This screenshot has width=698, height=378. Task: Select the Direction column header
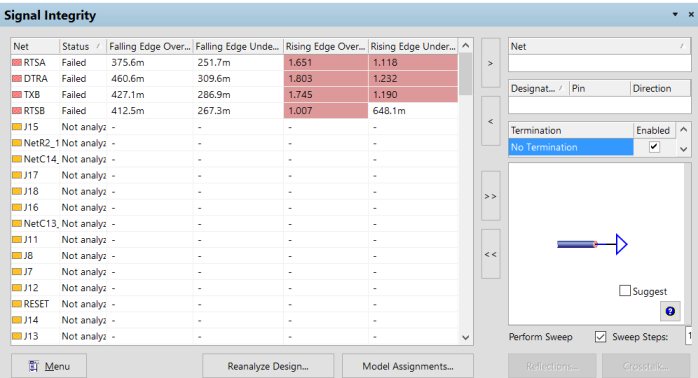point(660,89)
